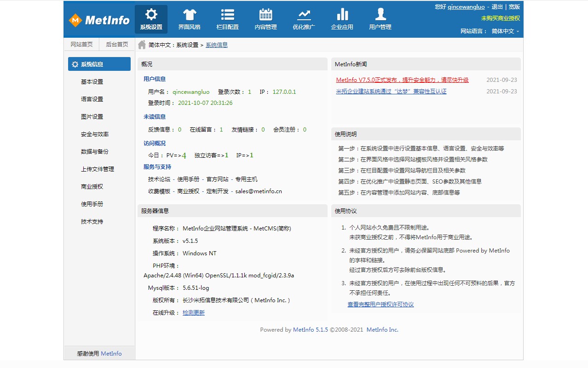This screenshot has width=588, height=368.
Task: Switch to 网站首页 tab
Action: (81, 45)
